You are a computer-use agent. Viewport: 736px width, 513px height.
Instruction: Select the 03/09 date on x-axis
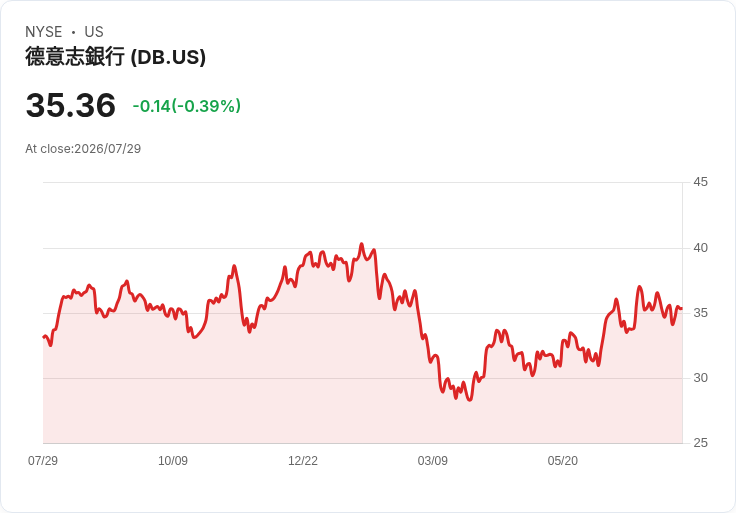(x=432, y=460)
